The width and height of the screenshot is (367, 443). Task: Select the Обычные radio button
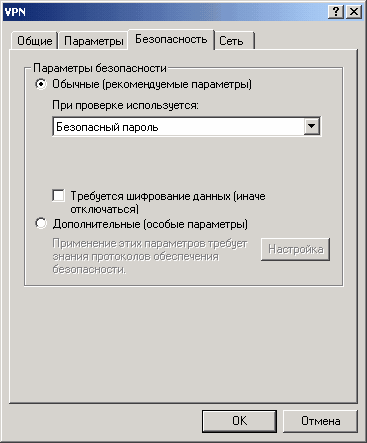(x=41, y=84)
